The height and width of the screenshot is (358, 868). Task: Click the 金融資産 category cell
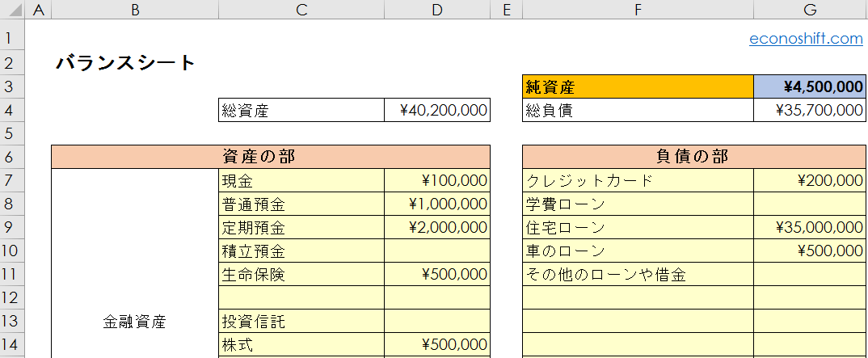[134, 322]
